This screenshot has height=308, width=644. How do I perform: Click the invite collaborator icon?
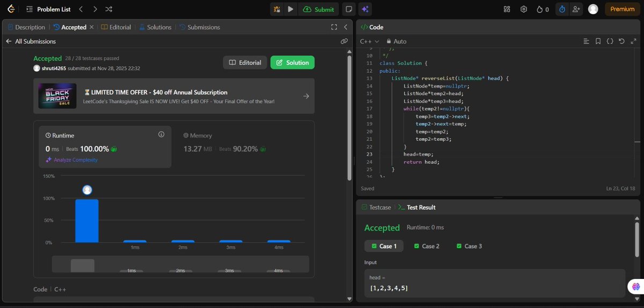pos(576,9)
